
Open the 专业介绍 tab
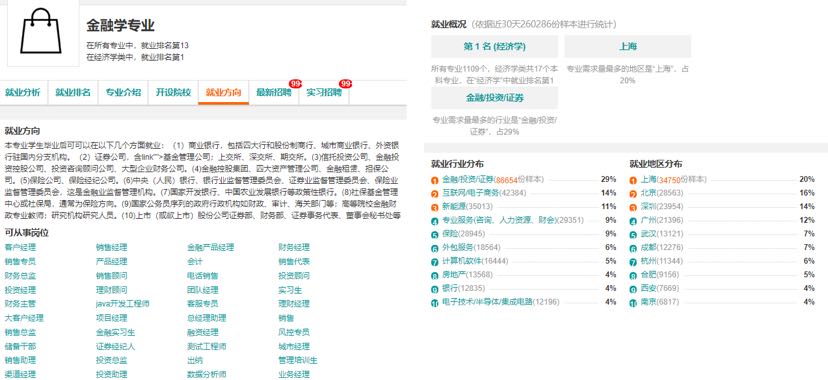123,92
